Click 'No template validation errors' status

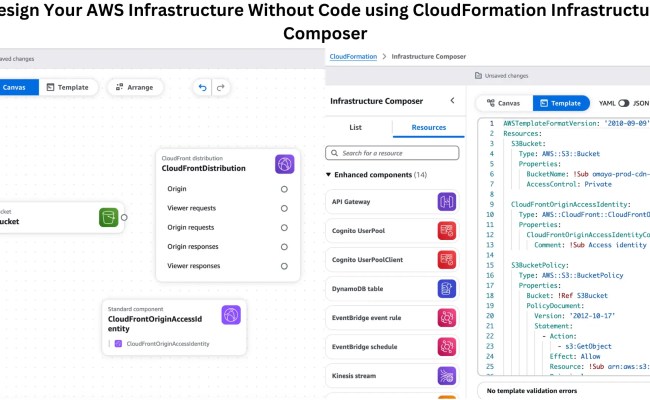point(532,390)
